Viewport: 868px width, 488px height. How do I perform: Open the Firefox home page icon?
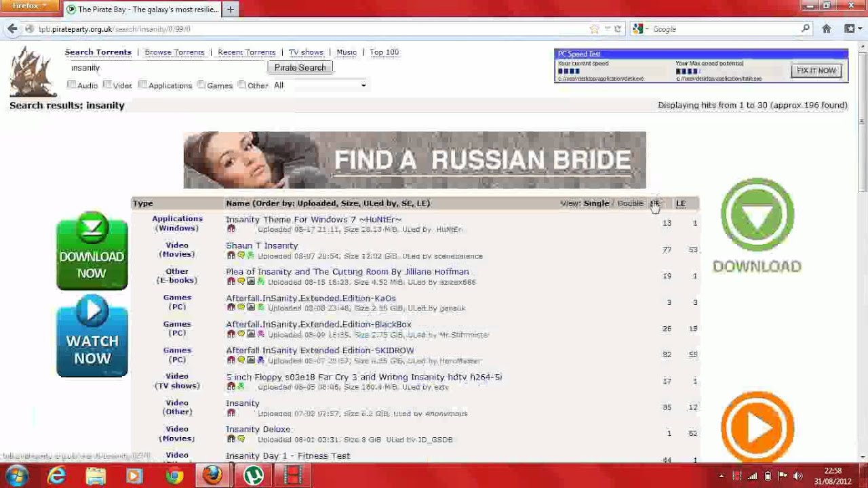click(x=827, y=28)
